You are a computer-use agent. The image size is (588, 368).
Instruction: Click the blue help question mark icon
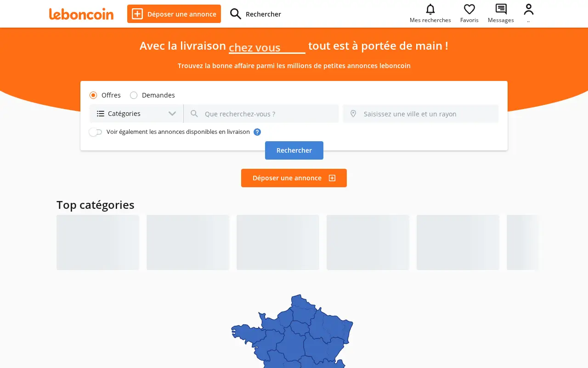[257, 132]
